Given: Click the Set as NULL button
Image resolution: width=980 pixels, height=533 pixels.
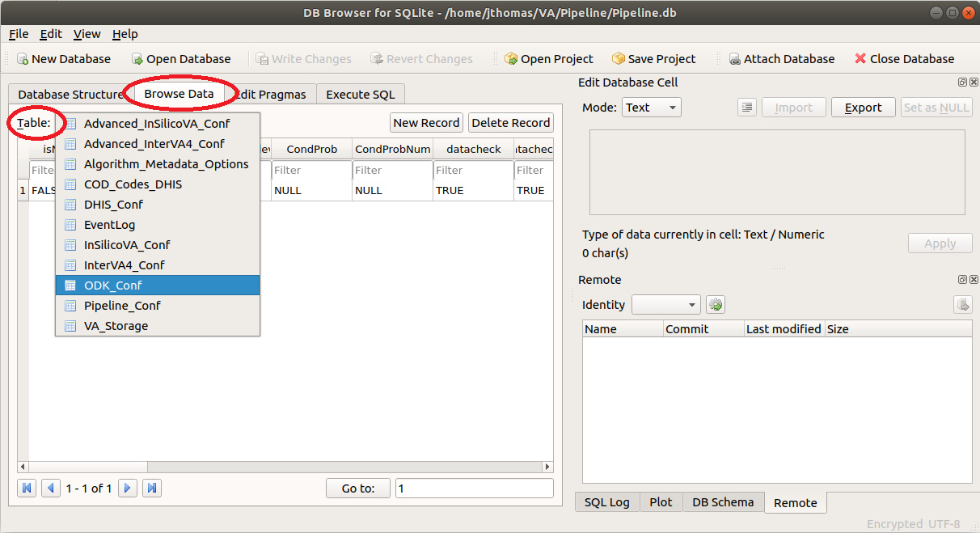Looking at the screenshot, I should [936, 108].
